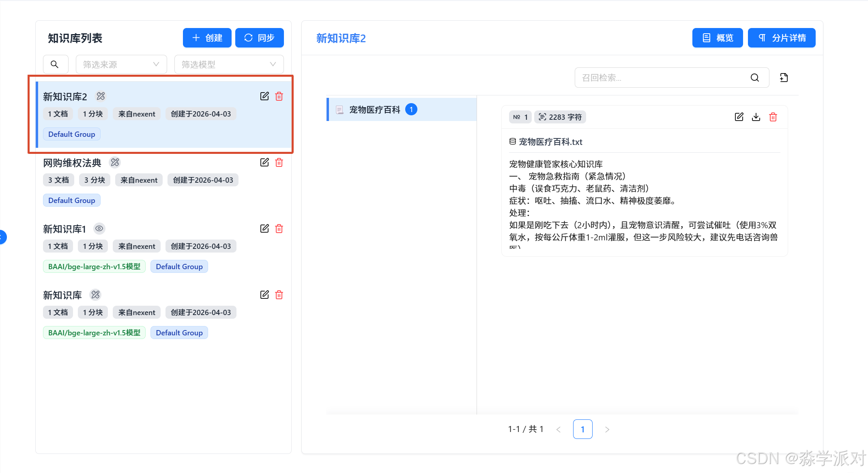Open the 筛选来源 dropdown
868x473 pixels.
(121, 64)
